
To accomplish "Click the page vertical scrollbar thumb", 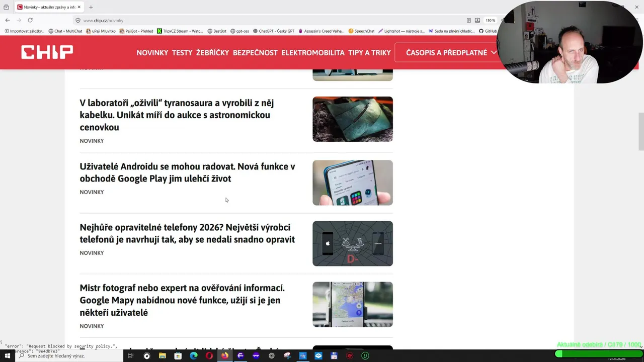I will pyautogui.click(x=641, y=132).
